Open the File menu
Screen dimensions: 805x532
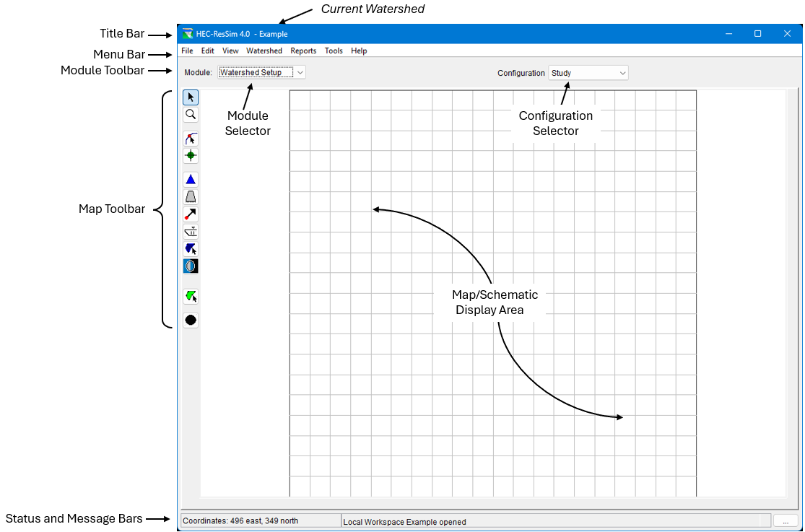tap(187, 51)
